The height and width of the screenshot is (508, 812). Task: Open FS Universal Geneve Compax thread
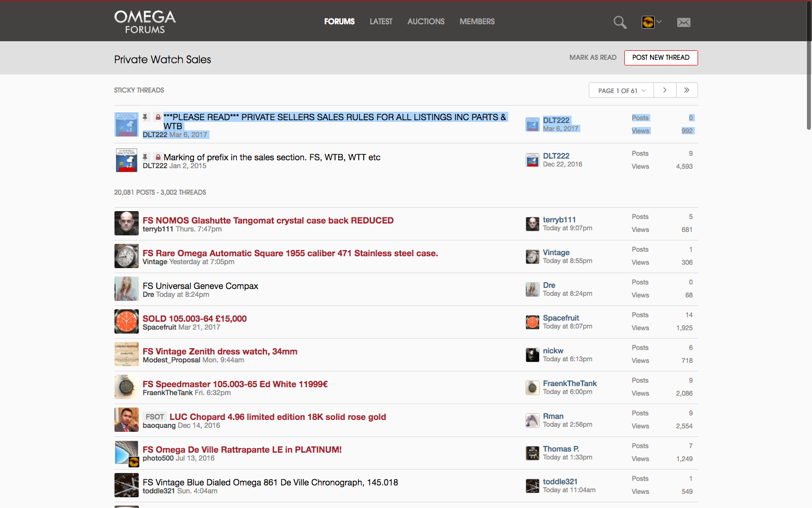200,286
